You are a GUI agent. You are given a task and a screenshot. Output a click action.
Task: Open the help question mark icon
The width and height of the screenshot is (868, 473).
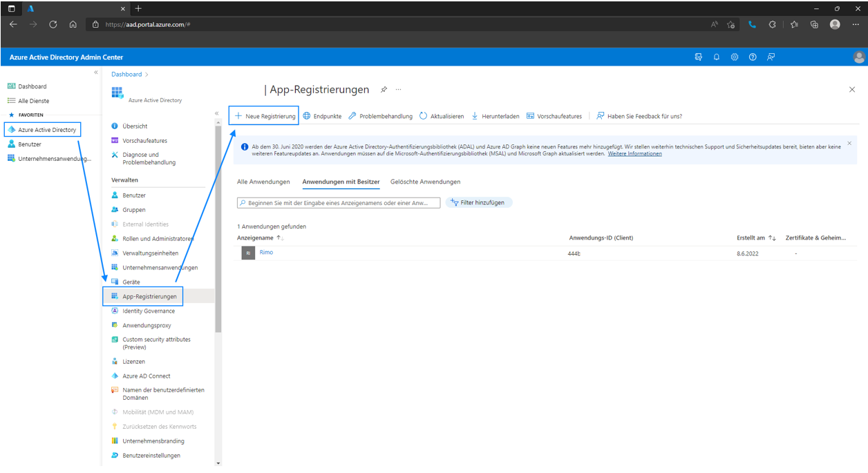tap(753, 57)
